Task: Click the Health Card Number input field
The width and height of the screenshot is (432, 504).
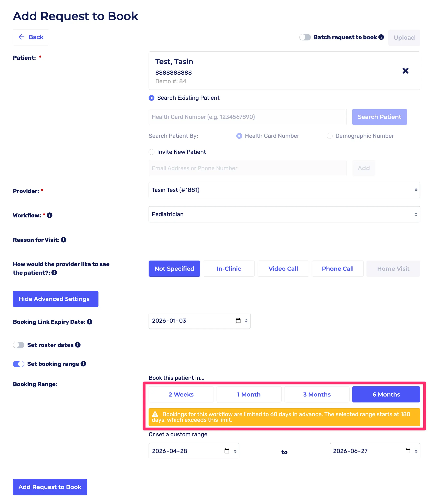Action: point(247,117)
